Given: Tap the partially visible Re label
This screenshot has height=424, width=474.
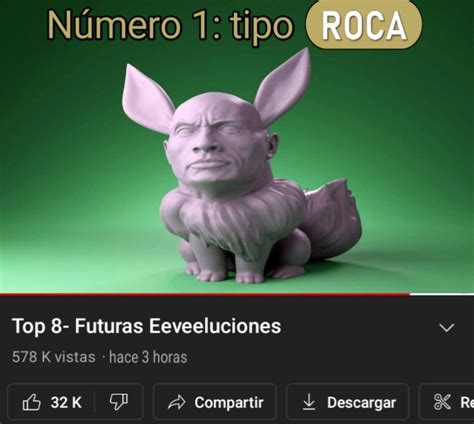Looking at the screenshot, I should (467, 403).
